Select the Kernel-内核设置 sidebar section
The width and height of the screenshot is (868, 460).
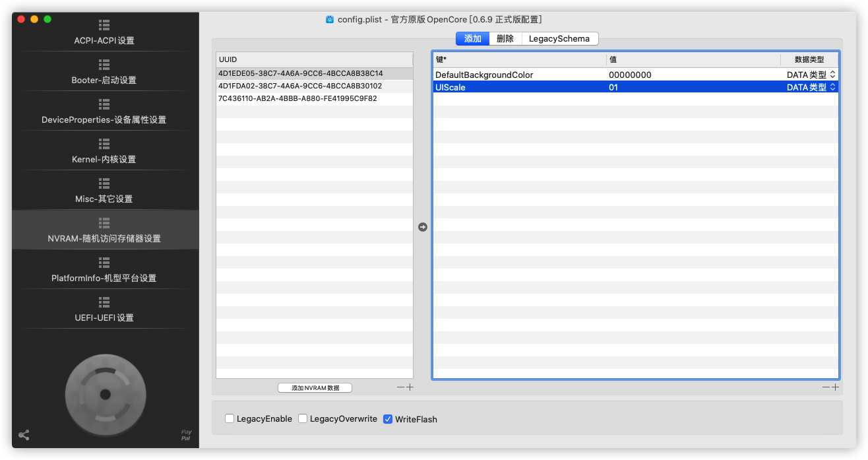[x=104, y=151]
